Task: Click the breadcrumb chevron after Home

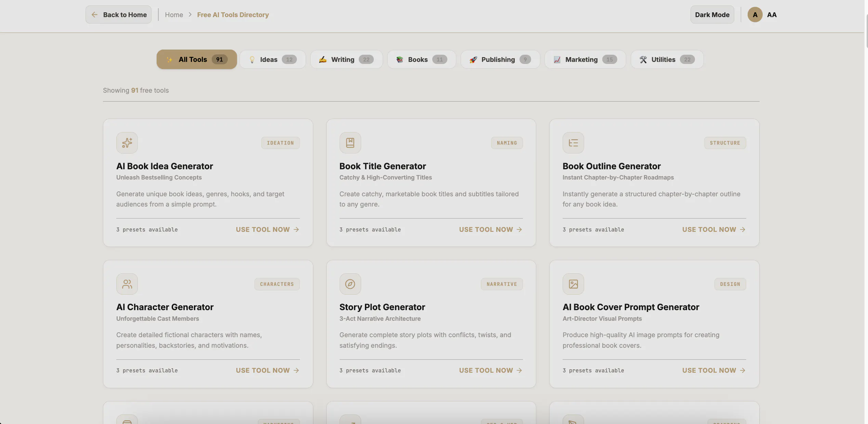Action: pyautogui.click(x=190, y=15)
